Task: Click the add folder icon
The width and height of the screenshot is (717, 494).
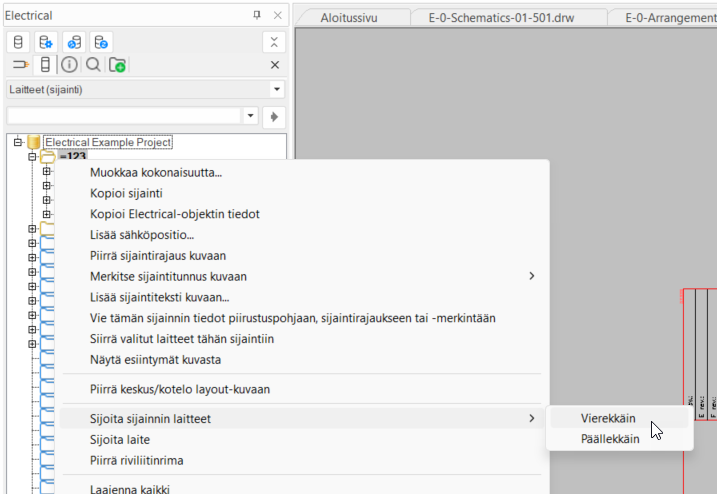Action: [118, 65]
